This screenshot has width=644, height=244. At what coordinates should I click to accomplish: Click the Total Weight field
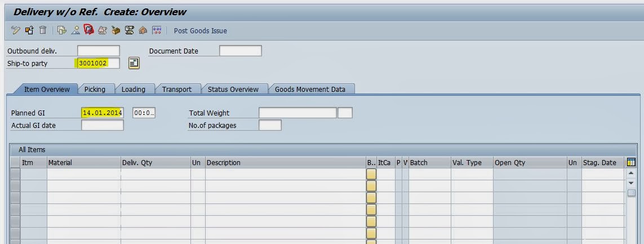[297, 113]
